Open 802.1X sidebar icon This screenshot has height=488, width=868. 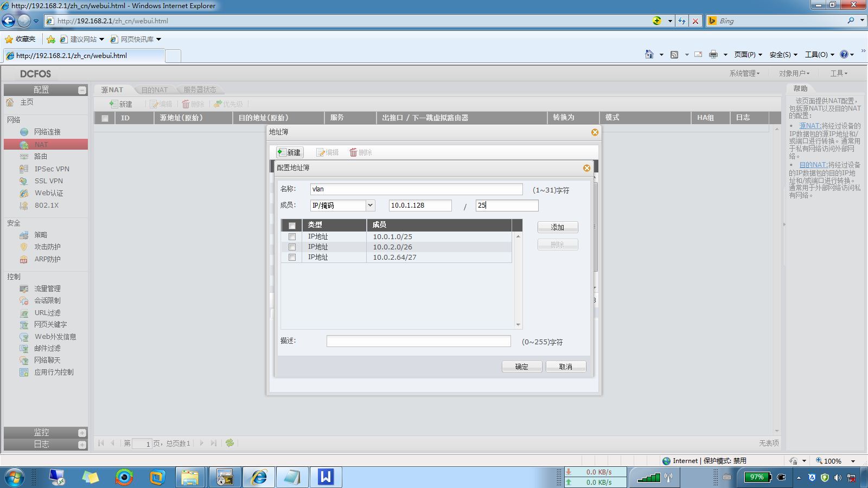coord(24,206)
